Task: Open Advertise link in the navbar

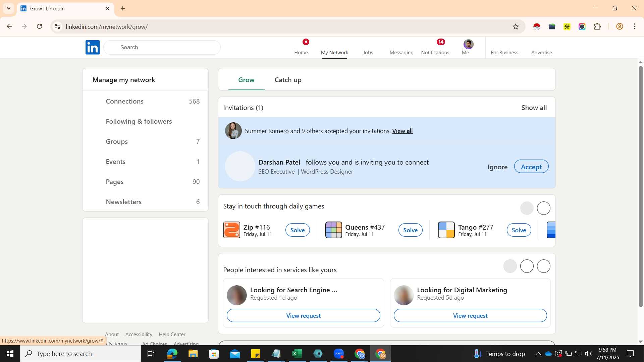Action: [541, 52]
